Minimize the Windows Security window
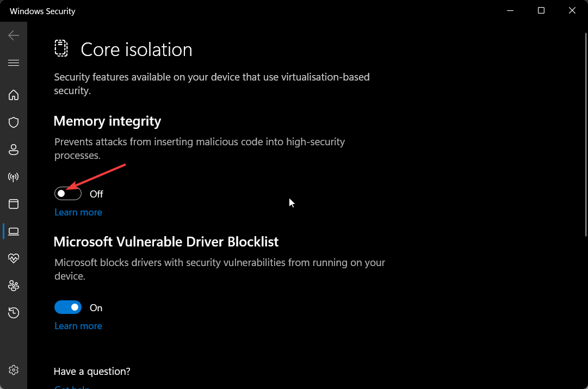The height and width of the screenshot is (389, 588). point(510,10)
